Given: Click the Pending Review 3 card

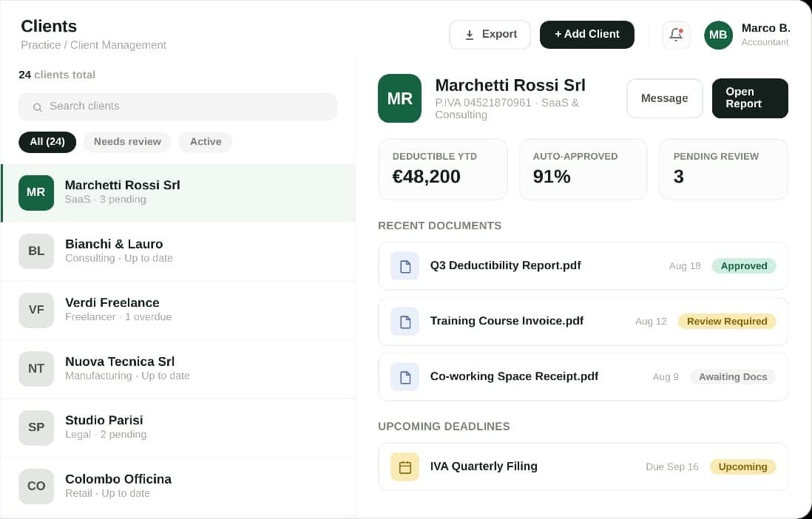Looking at the screenshot, I should coord(723,169).
